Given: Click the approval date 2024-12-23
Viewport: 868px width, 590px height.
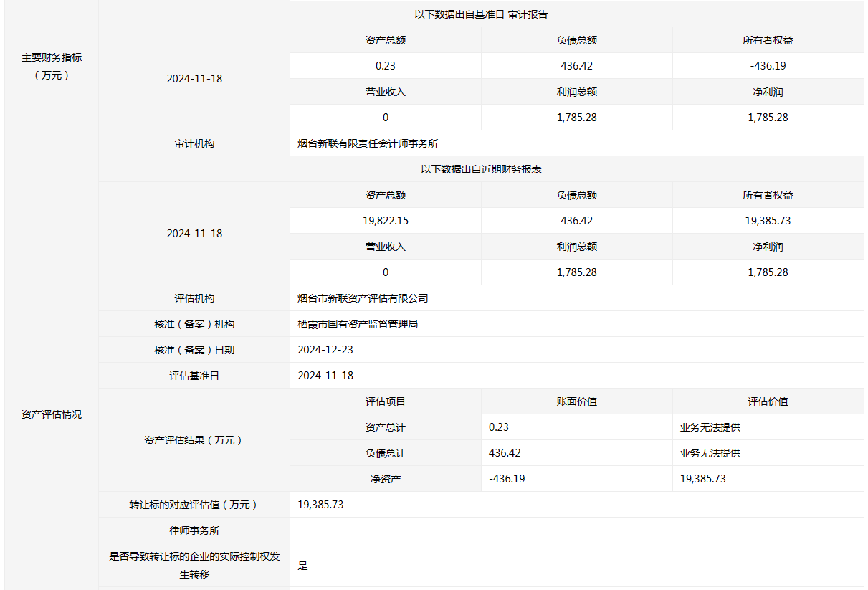Looking at the screenshot, I should 325,350.
